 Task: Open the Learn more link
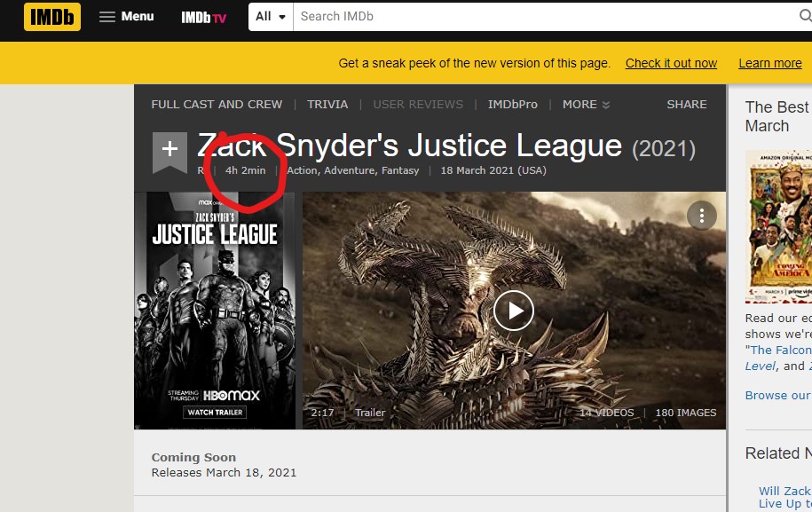(x=770, y=63)
